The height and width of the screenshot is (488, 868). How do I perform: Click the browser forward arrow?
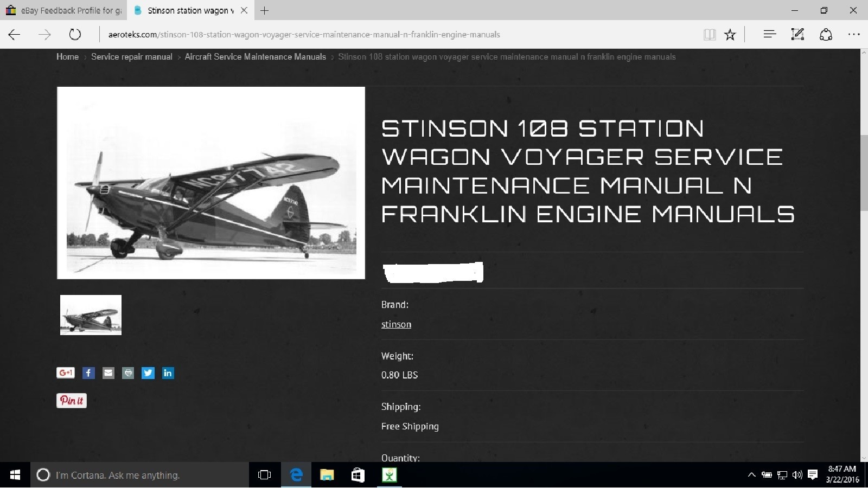[44, 35]
